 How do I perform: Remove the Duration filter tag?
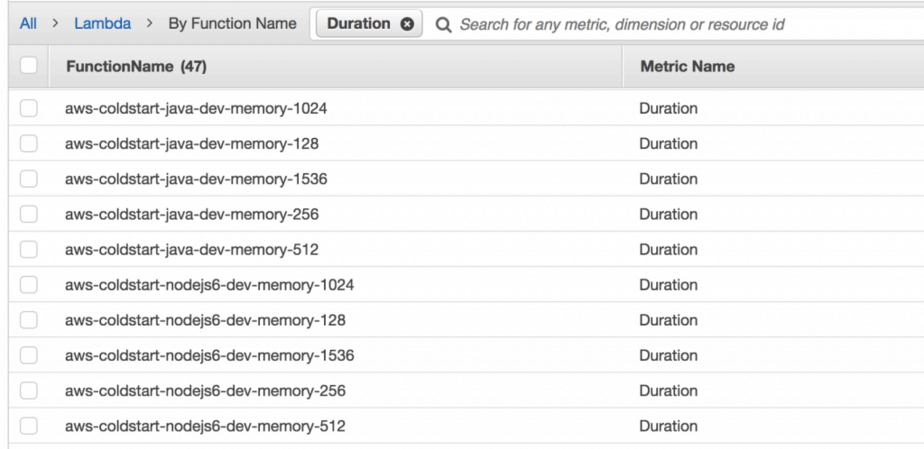[x=407, y=24]
